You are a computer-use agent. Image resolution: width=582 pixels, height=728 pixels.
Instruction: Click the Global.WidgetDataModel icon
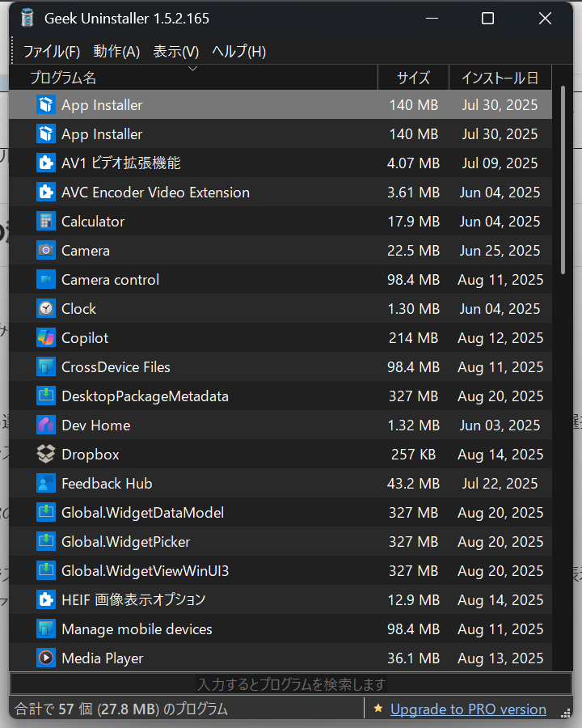pos(46,513)
